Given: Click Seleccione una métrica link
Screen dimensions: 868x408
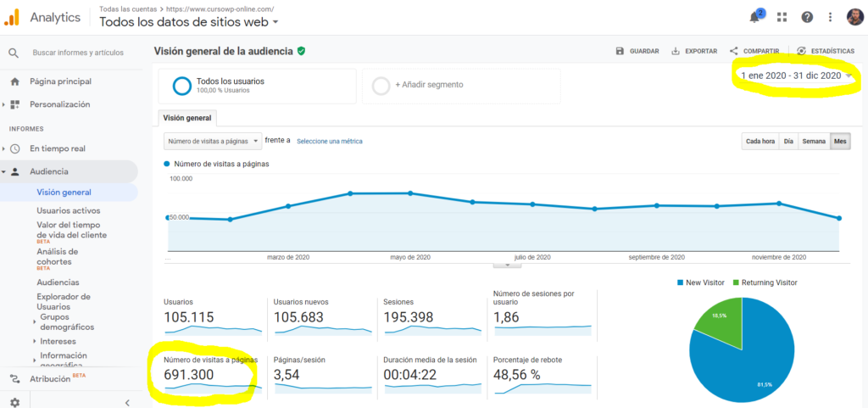Looking at the screenshot, I should [329, 141].
